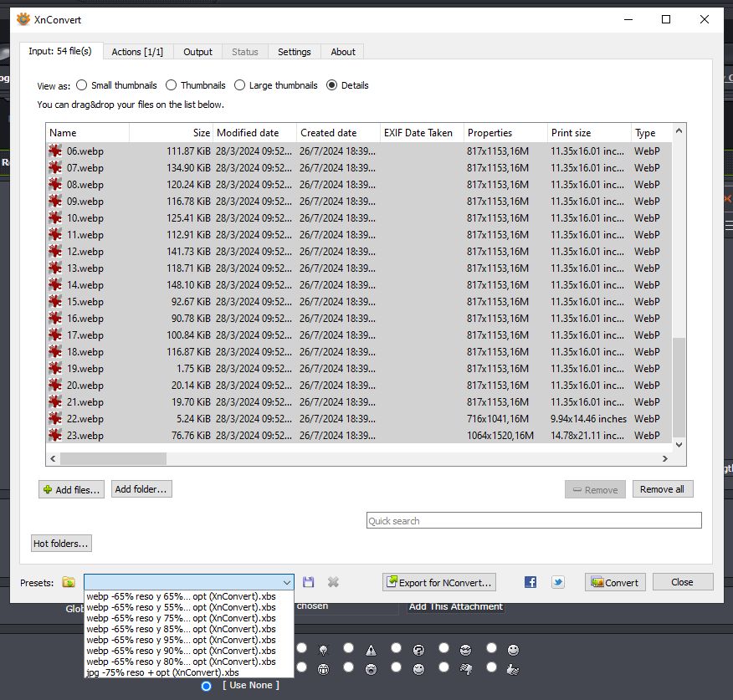Image resolution: width=733 pixels, height=700 pixels.
Task: Sort list by the Size column header
Action: pos(171,133)
